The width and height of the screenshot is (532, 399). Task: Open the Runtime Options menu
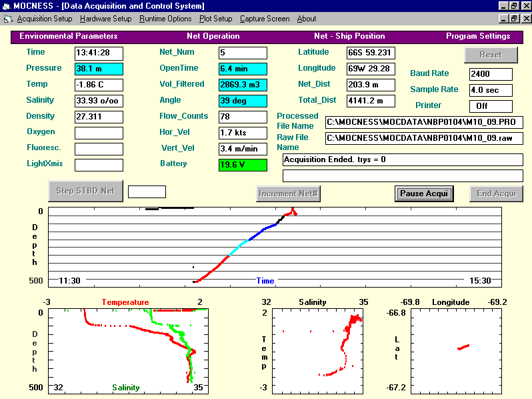(x=165, y=19)
